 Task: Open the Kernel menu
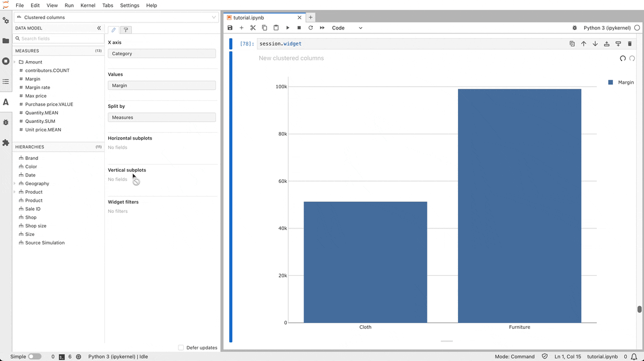pos(88,5)
